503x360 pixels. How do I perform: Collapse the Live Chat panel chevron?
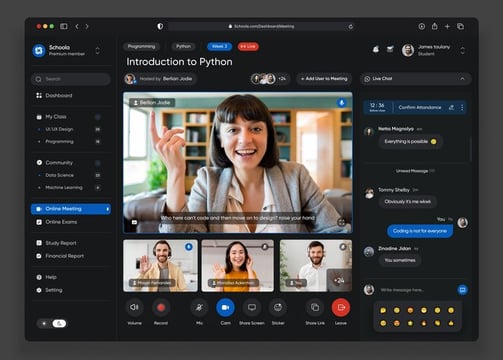pos(462,79)
